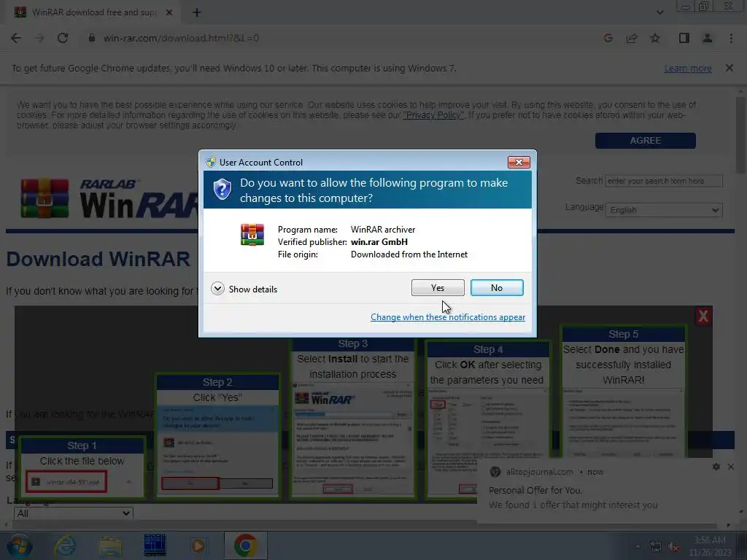Open Chrome profile icon

tap(708, 38)
